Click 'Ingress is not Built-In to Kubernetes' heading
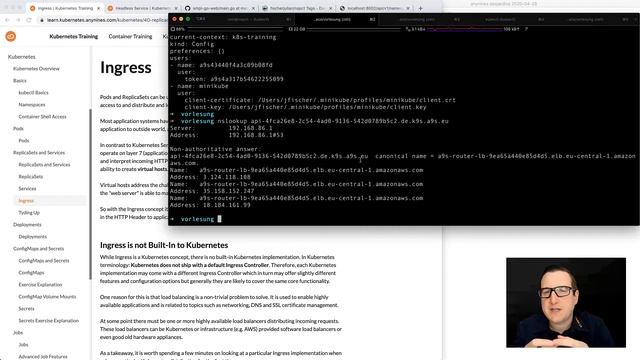Screen dimensions: 640x360 pos(164,245)
